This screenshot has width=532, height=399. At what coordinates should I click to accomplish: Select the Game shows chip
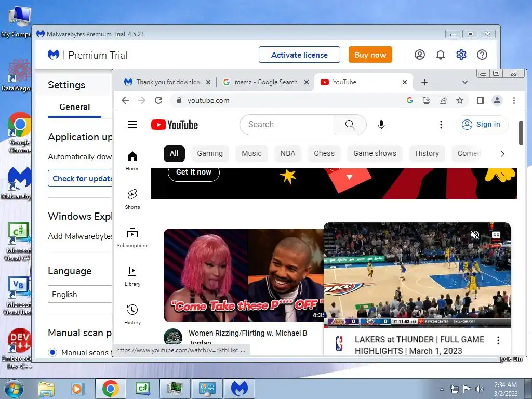tap(375, 153)
